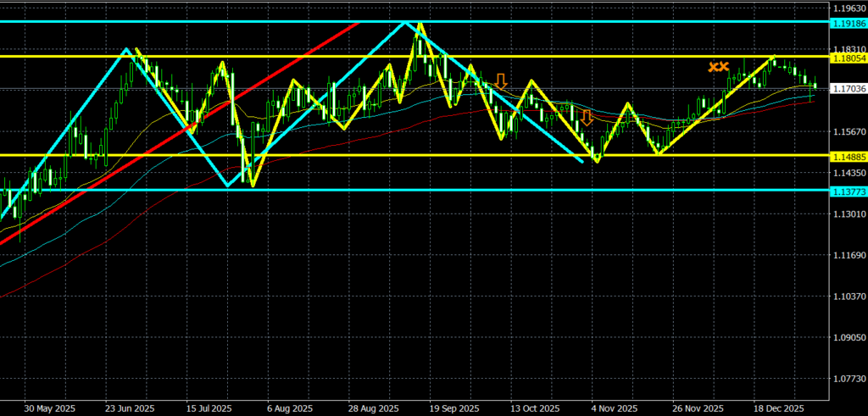Screen dimensions: 868x416
Task: Click the 23 Jun 2025 date label
Action: point(130,408)
